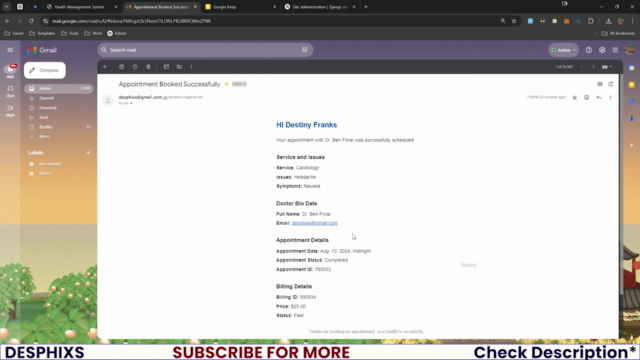
Task: Open message more options menu
Action: point(611,98)
